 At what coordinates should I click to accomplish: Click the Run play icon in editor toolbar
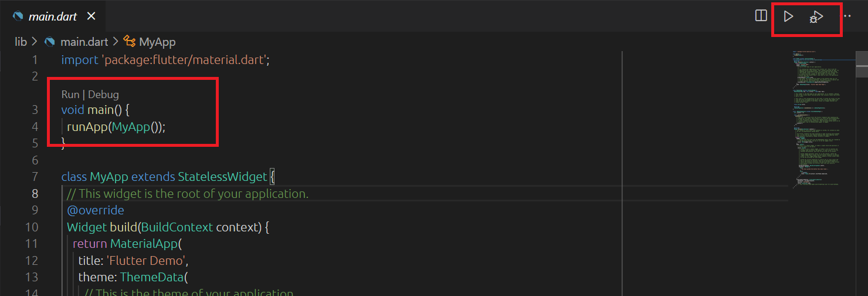tap(789, 16)
